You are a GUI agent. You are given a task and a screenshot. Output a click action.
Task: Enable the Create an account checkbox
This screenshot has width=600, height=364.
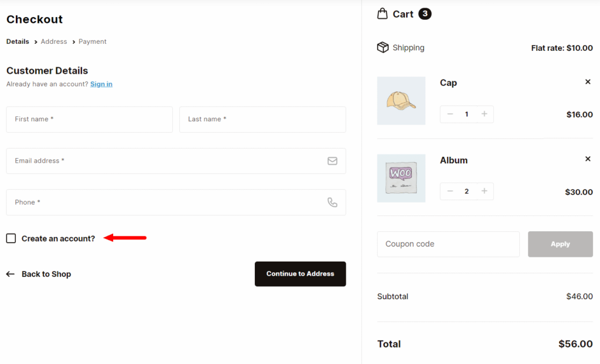coord(11,238)
